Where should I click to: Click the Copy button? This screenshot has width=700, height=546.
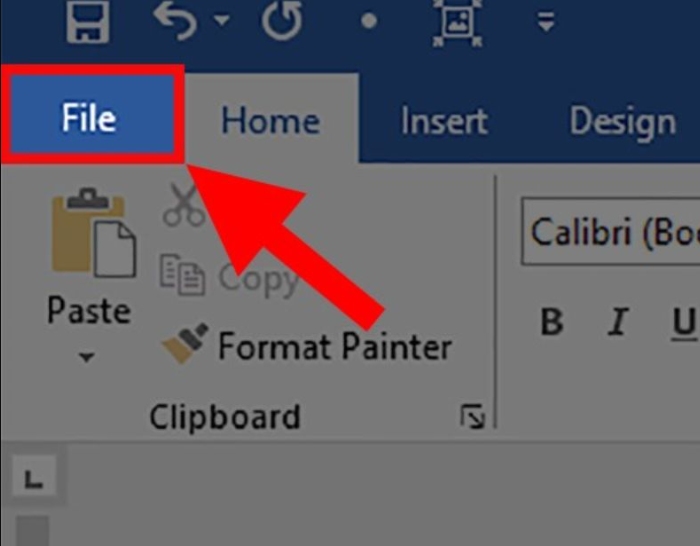point(229,276)
